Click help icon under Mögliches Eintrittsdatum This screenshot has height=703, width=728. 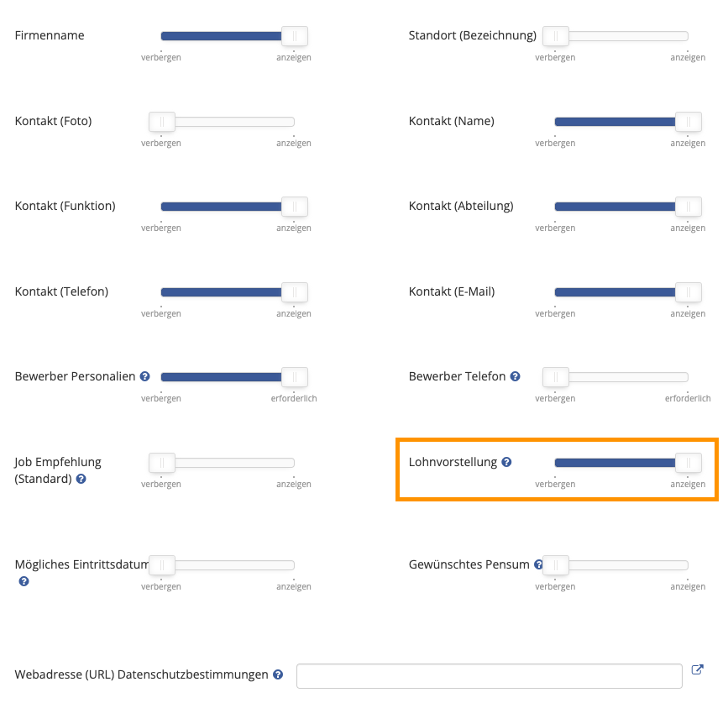tap(24, 581)
